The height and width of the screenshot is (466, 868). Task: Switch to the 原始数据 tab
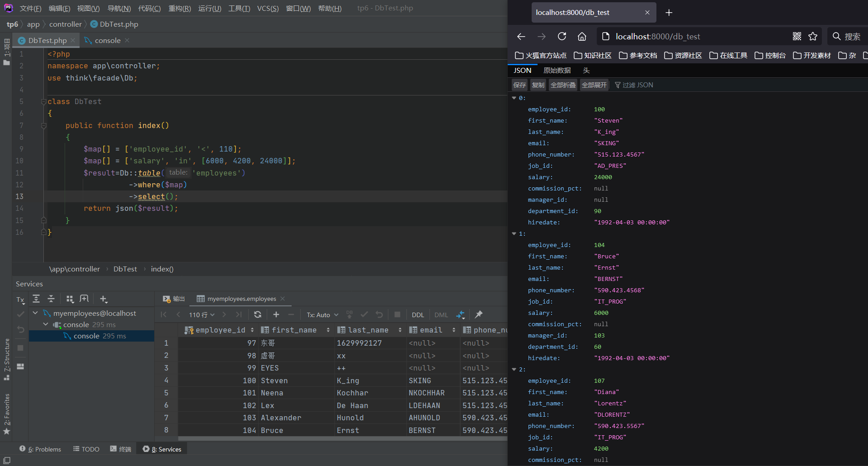coord(557,70)
